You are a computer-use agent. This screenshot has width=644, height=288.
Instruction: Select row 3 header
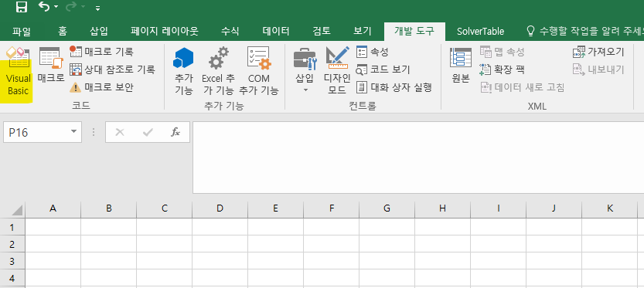[12, 261]
